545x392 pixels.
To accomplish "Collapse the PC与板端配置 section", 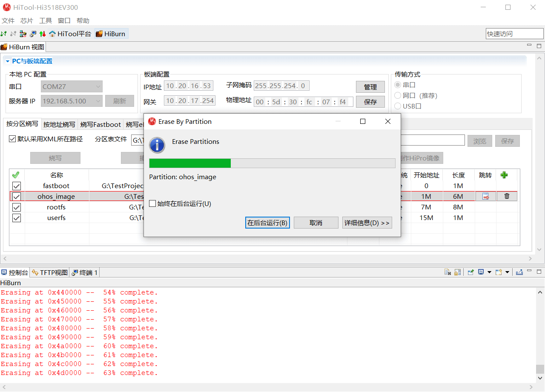I will tap(8, 61).
